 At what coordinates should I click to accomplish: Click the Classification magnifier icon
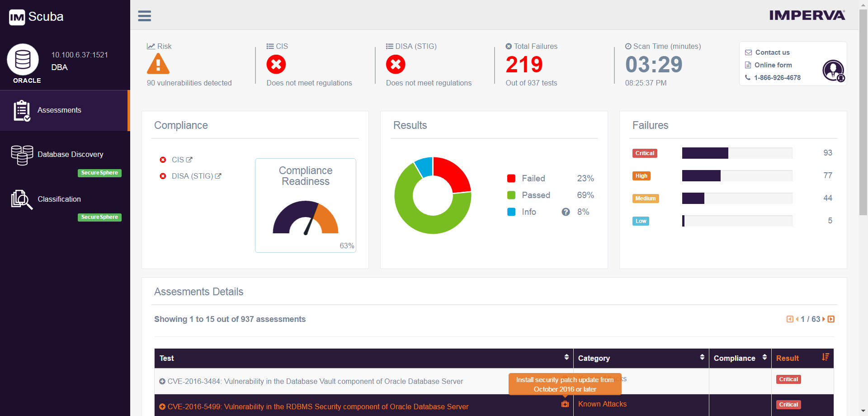pyautogui.click(x=22, y=199)
